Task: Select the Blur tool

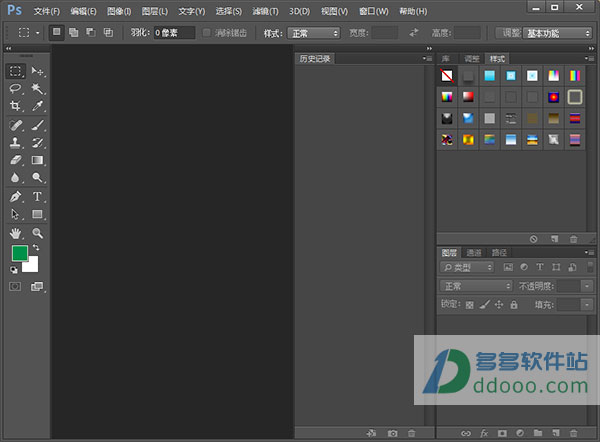Action: [x=15, y=177]
